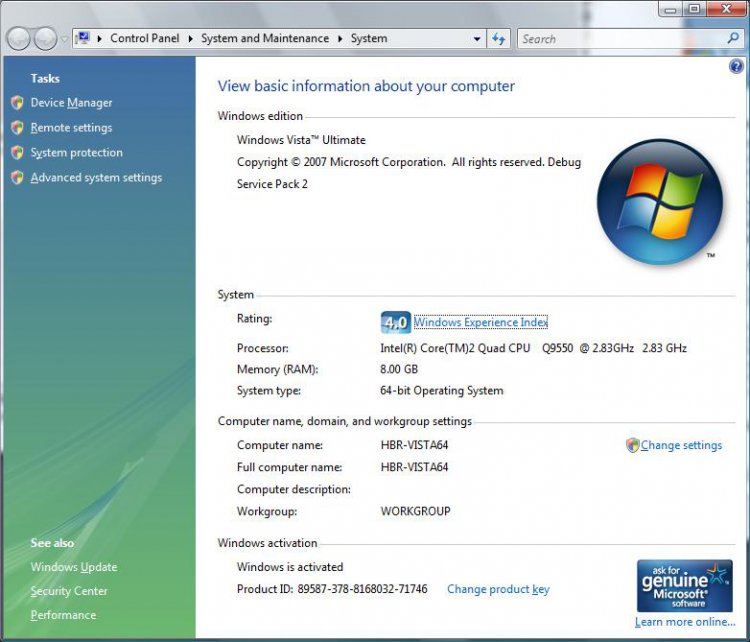Open Remote settings task link
This screenshot has width=750, height=642.
pos(71,128)
